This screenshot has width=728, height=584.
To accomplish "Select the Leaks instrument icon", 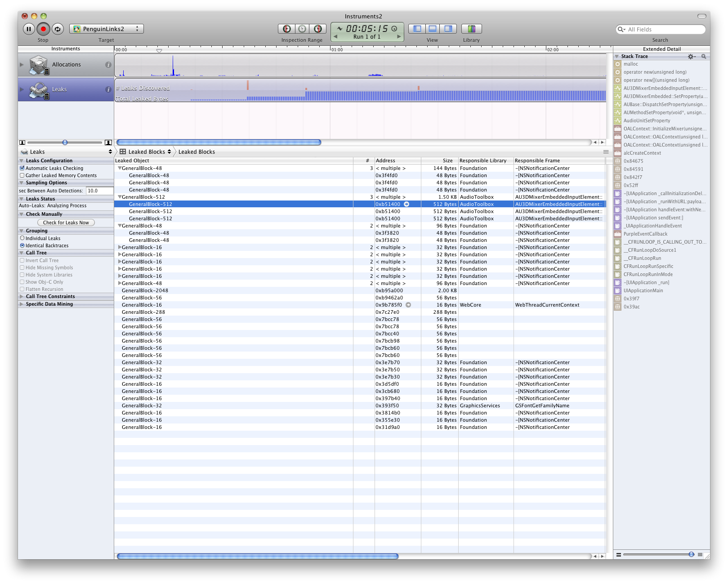I will click(x=39, y=90).
